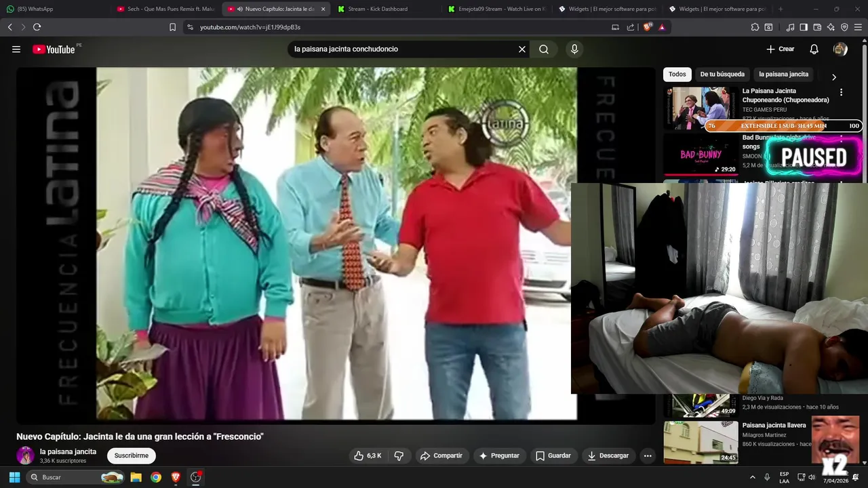868x488 pixels.
Task: Open Brave playlist music note icon
Action: [790, 27]
